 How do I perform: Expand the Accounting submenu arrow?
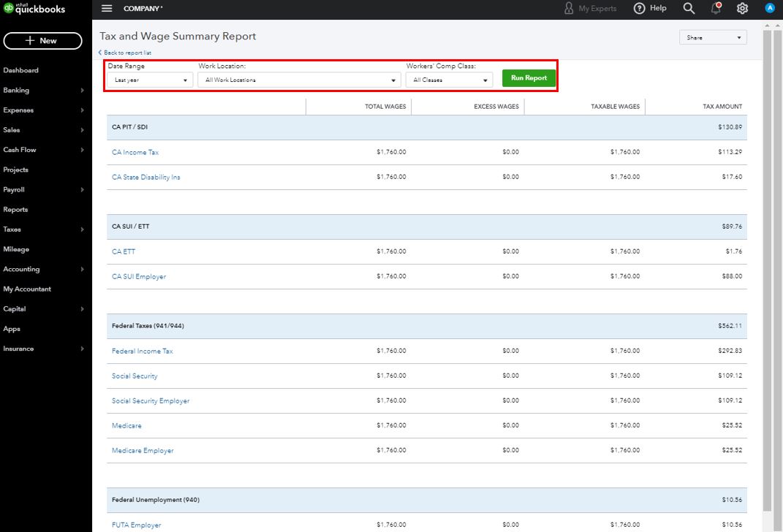[x=83, y=269]
